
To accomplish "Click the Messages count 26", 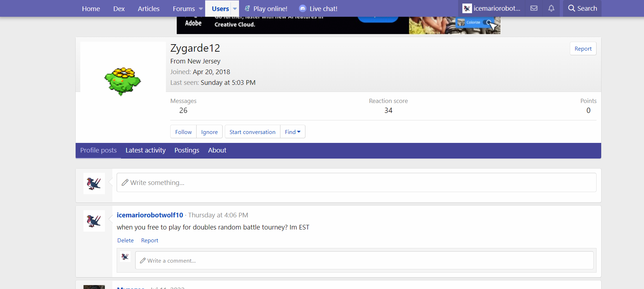I will click(183, 110).
